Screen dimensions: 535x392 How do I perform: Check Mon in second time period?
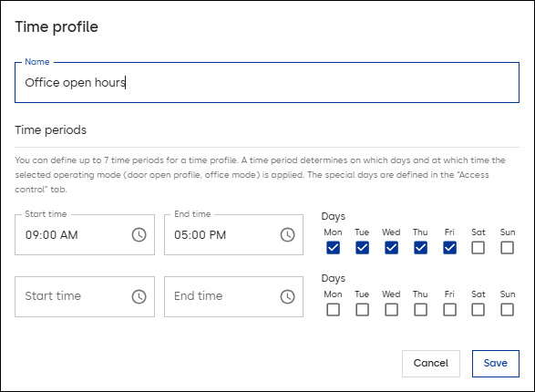coord(333,310)
